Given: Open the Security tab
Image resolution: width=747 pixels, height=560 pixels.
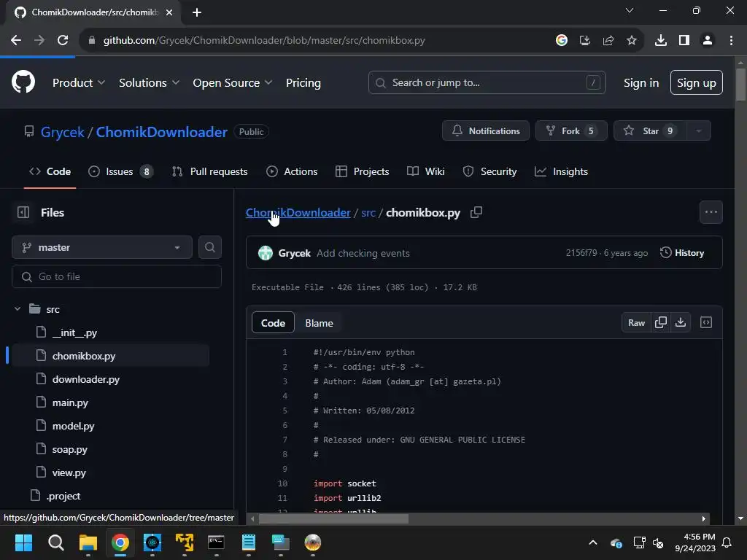Looking at the screenshot, I should tap(489, 171).
